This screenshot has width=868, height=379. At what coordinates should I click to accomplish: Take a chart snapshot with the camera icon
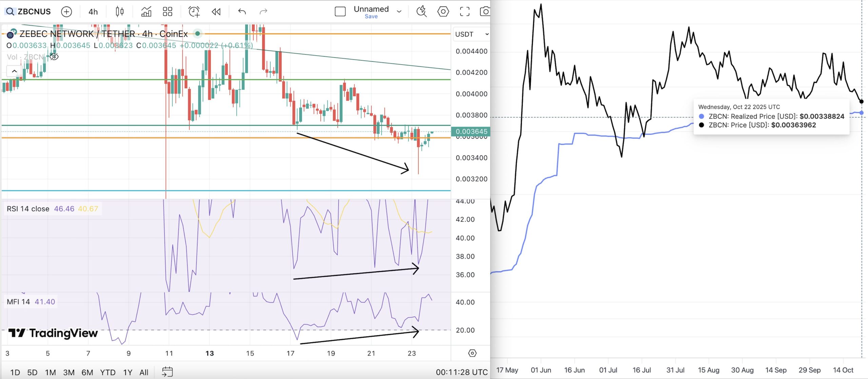pos(486,12)
